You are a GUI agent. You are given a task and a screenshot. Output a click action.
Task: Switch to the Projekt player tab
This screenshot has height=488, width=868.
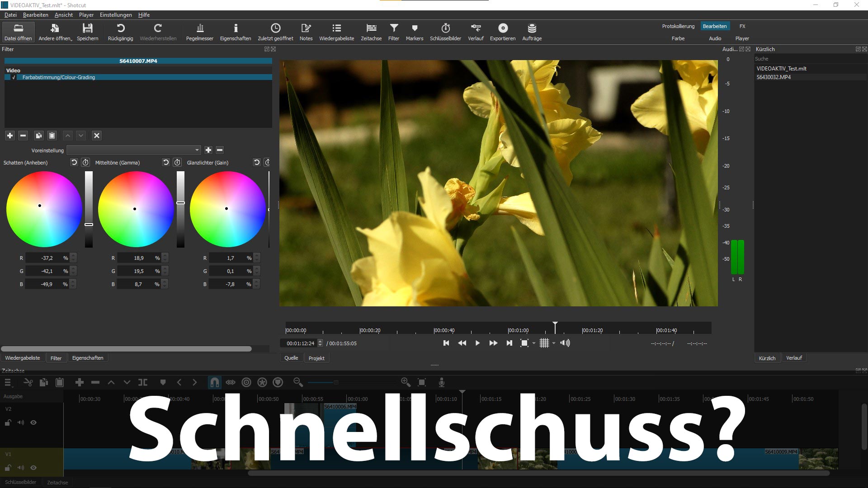316,358
